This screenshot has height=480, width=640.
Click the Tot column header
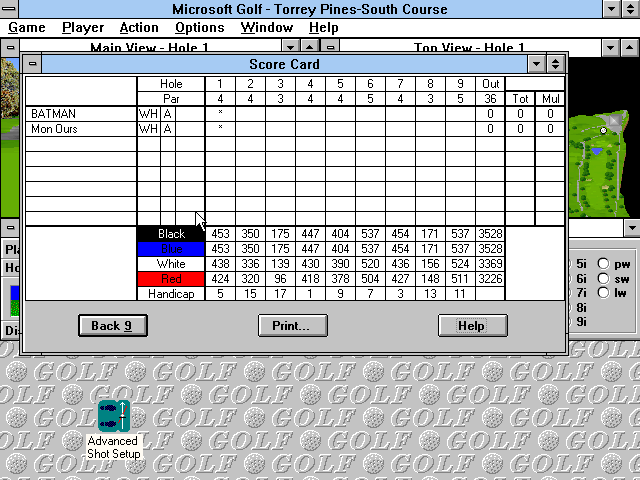520,99
